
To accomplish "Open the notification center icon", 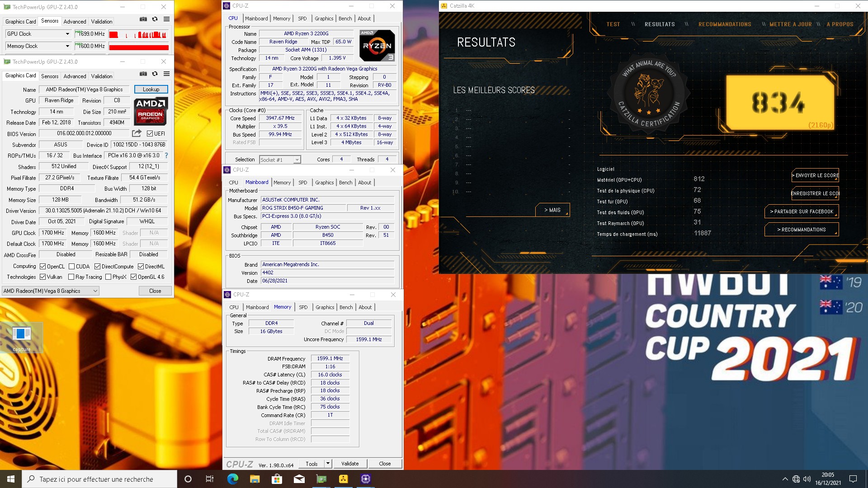I will pos(853,479).
